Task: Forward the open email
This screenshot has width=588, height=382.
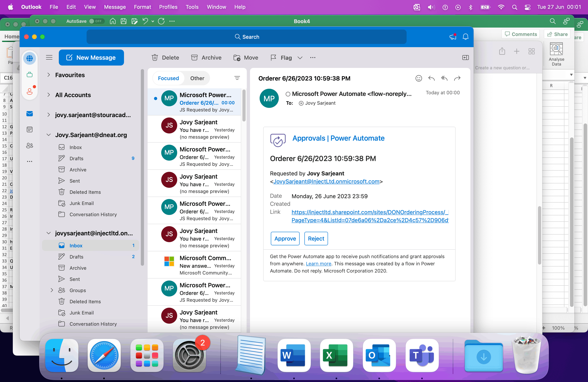Action: coord(457,78)
